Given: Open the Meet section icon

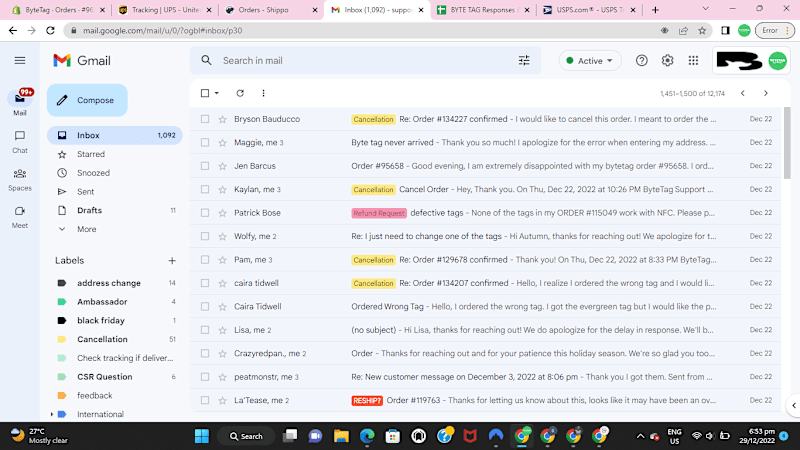Looking at the screenshot, I should pyautogui.click(x=20, y=211).
